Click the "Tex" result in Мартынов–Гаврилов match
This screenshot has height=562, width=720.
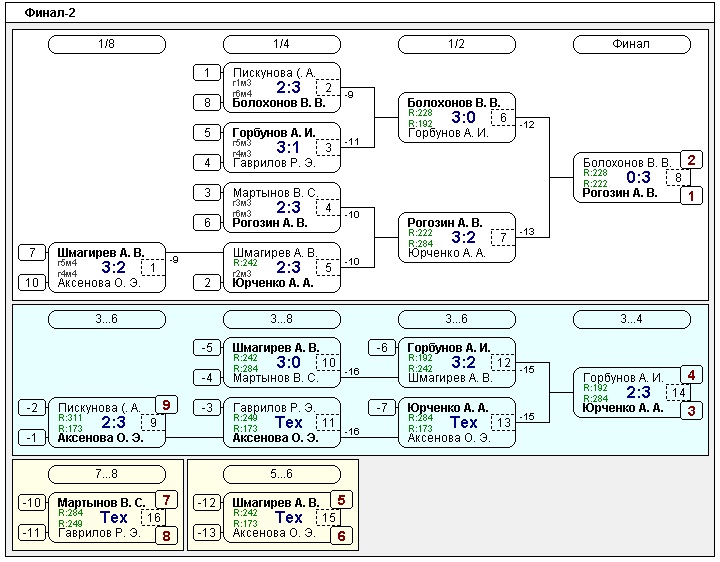[115, 517]
